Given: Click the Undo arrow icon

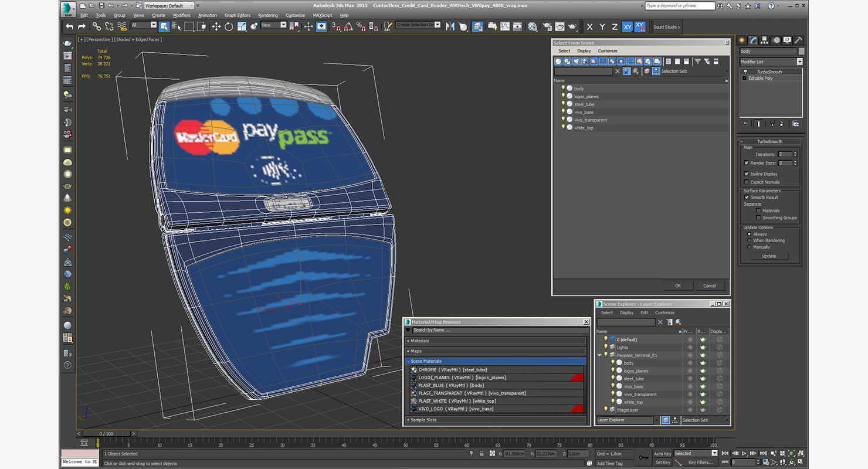Looking at the screenshot, I should pos(70,26).
